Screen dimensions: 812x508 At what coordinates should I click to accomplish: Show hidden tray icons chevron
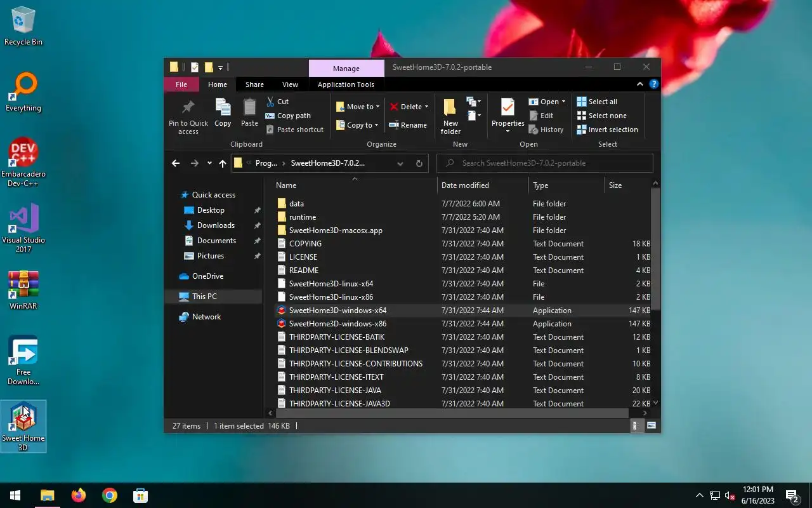700,495
